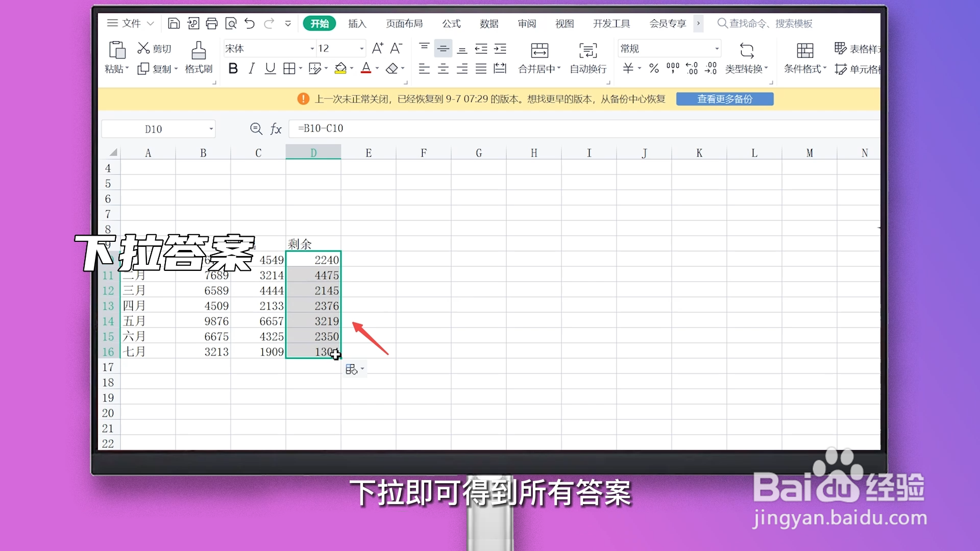Click the fx Insert Function icon
Screen dimensions: 980x551
click(x=276, y=129)
